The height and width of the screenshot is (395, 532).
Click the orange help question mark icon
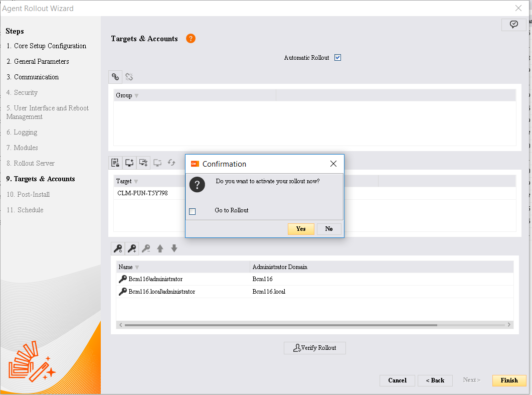[x=191, y=39]
